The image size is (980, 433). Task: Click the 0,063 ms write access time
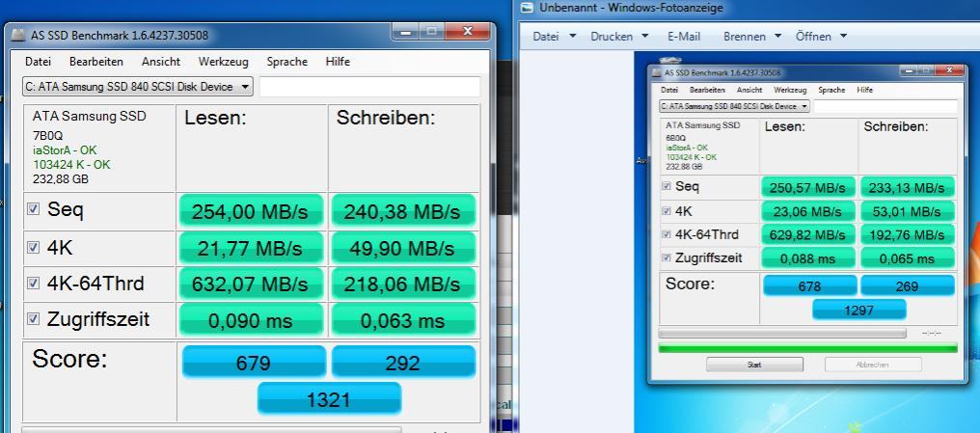tap(403, 320)
